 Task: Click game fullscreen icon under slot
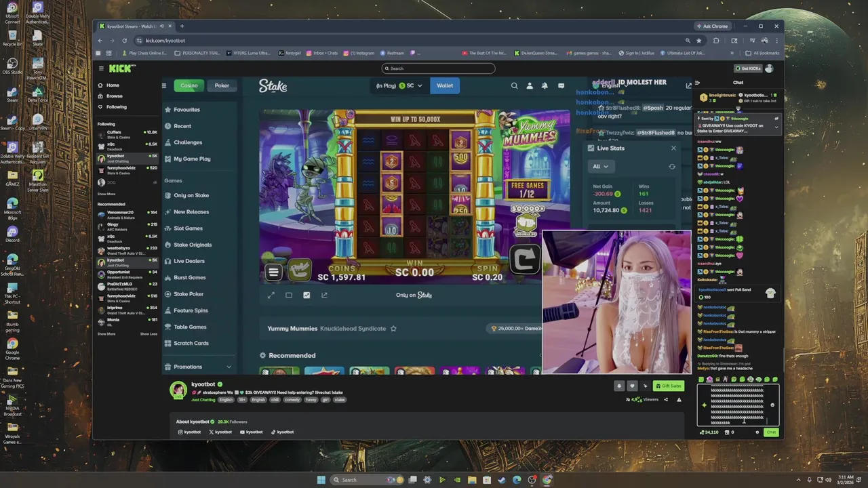click(x=271, y=295)
